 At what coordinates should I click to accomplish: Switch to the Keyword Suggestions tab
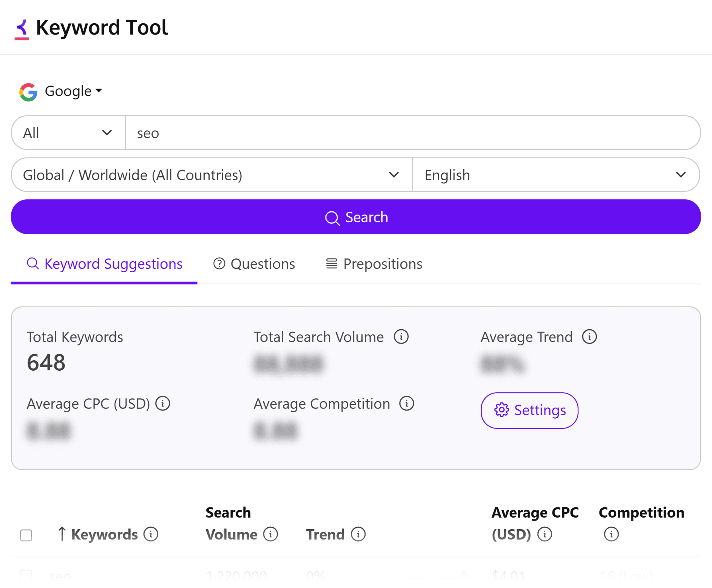point(104,264)
